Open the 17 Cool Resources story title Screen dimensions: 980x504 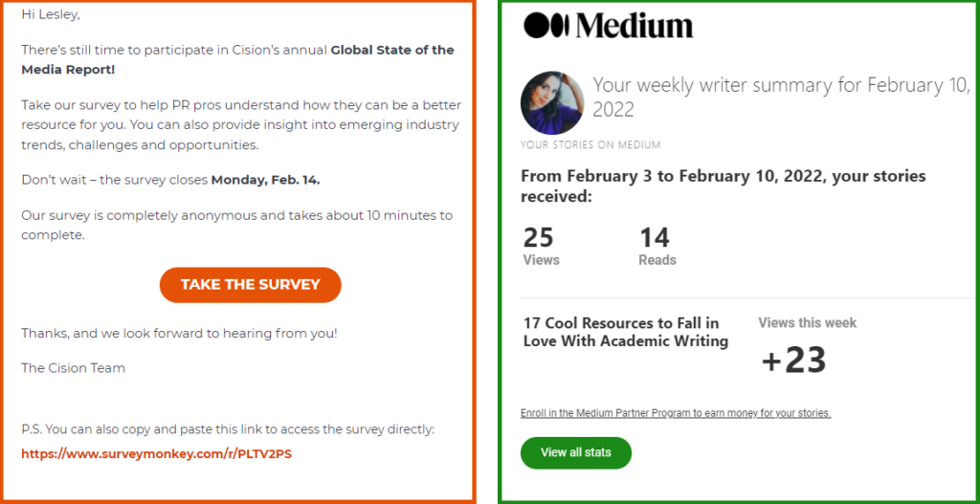tap(626, 332)
